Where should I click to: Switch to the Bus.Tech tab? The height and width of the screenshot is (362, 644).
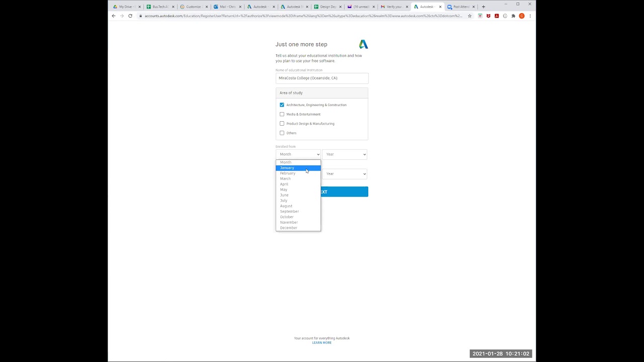click(160, 7)
